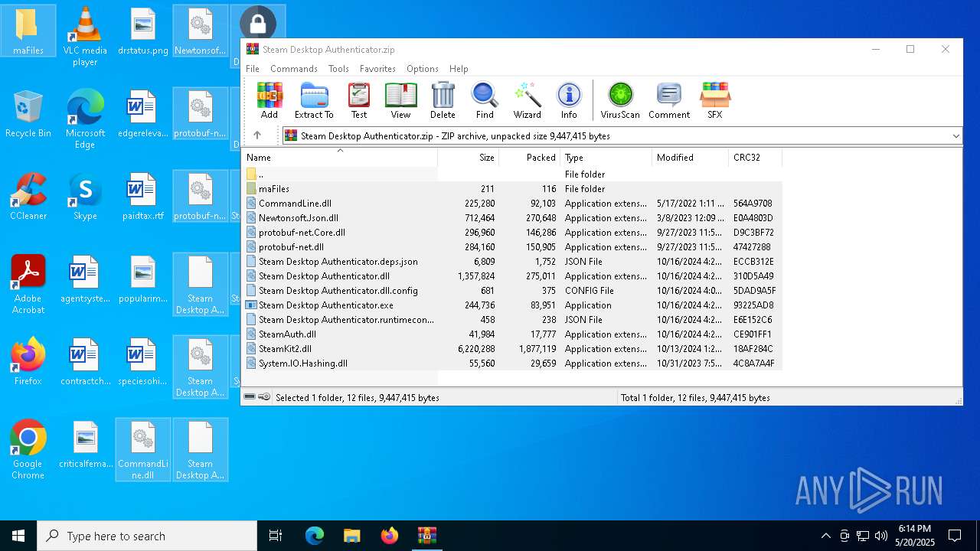Select Steam Desktop Authenticator.exe file
980x551 pixels.
tap(512, 305)
